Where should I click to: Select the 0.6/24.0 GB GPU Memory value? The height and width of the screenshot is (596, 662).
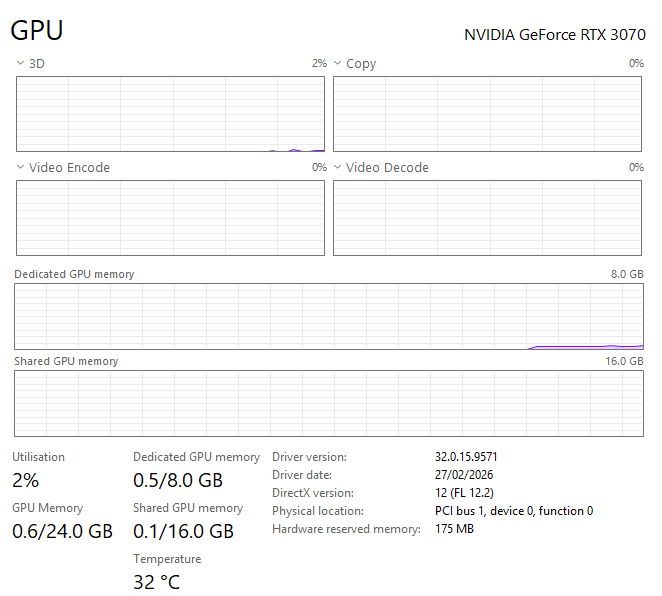pyautogui.click(x=62, y=531)
